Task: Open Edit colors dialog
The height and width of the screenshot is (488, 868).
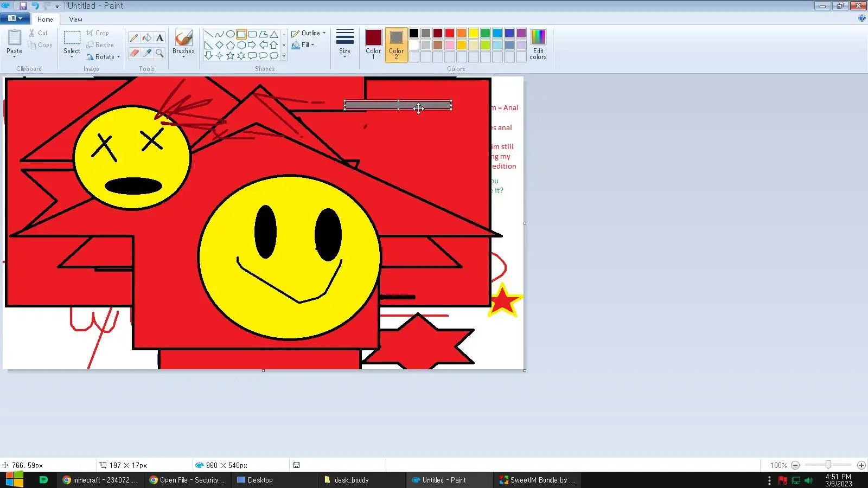Action: click(538, 44)
